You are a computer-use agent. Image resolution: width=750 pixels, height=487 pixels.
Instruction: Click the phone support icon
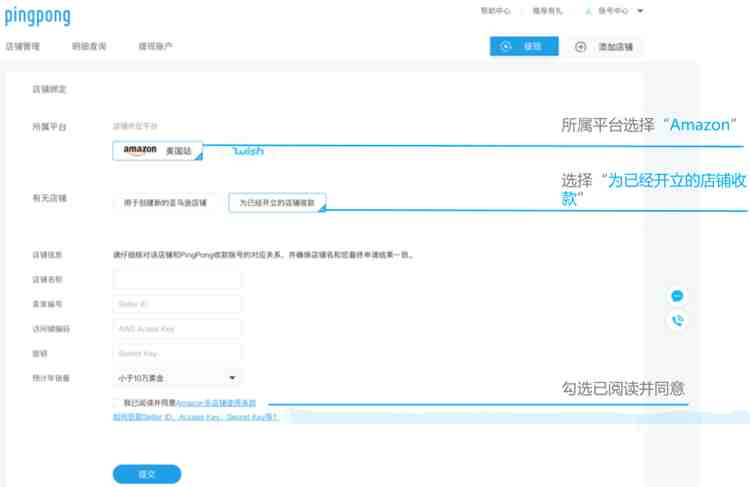point(677,320)
